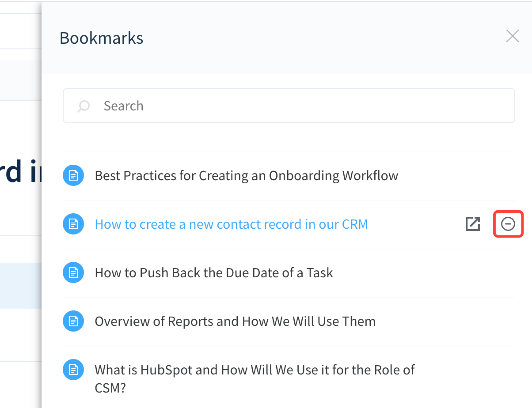Click the Onboarding Workflow document icon
This screenshot has width=532, height=408.
click(73, 176)
